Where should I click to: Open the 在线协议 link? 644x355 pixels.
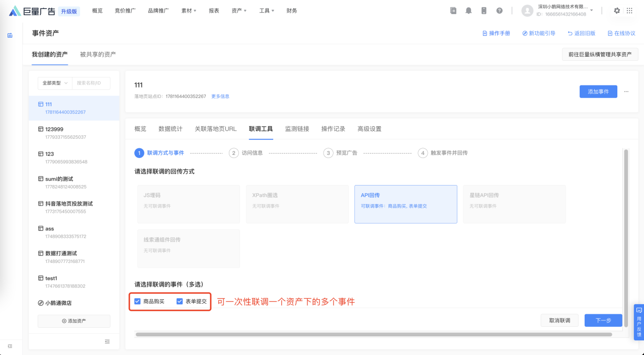click(621, 33)
